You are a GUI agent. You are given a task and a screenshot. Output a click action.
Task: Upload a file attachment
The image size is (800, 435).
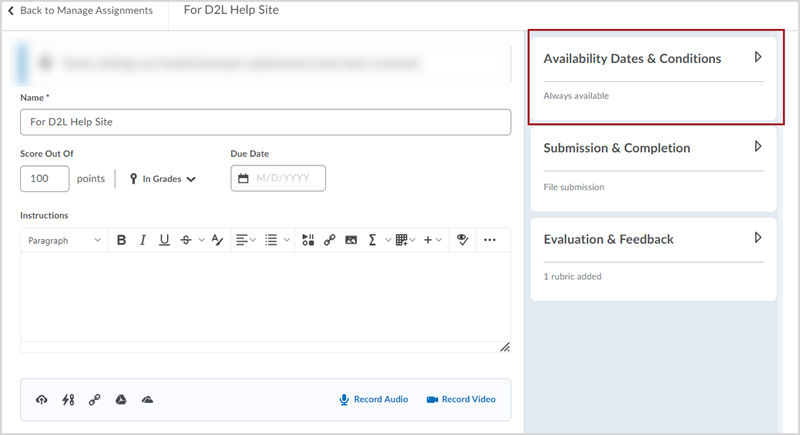point(41,400)
